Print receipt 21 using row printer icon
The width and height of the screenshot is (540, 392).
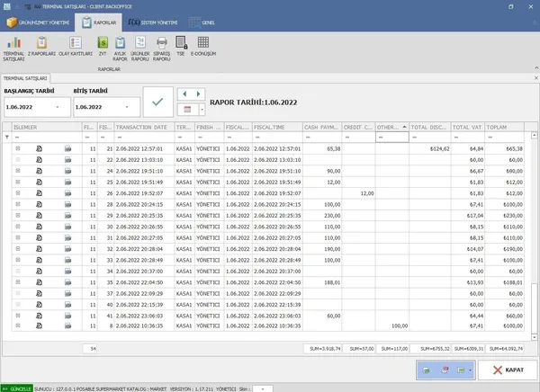tap(67, 147)
